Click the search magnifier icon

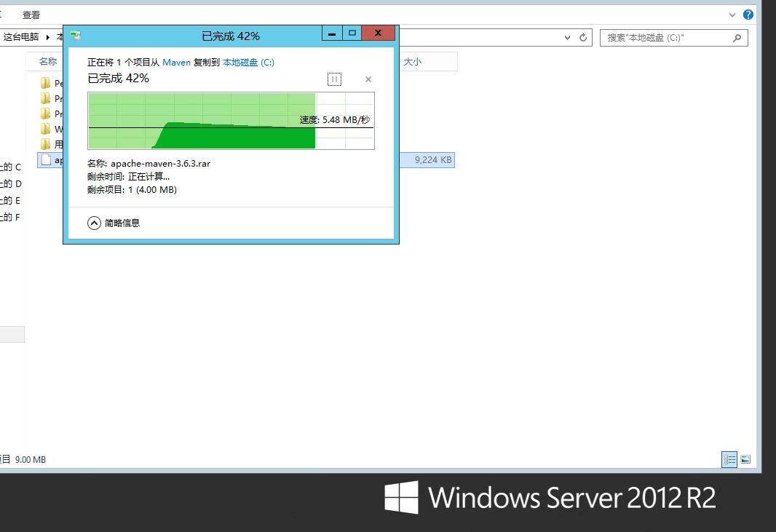pos(737,38)
